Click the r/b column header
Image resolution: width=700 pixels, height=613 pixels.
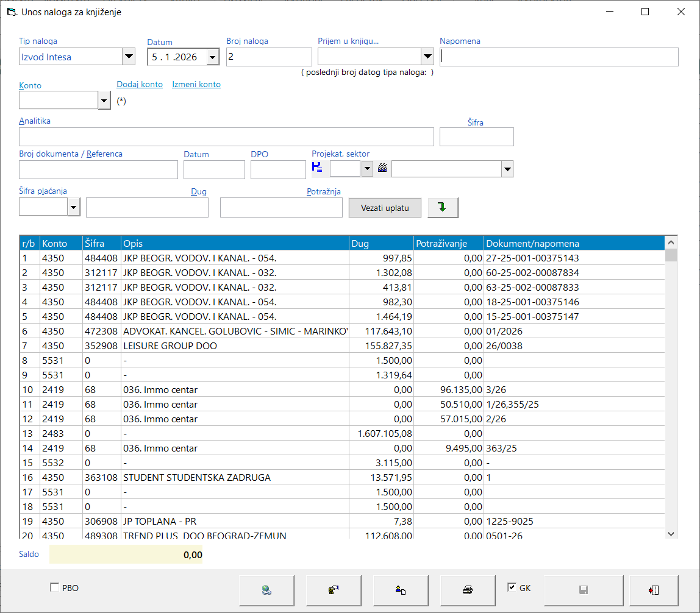(x=29, y=244)
